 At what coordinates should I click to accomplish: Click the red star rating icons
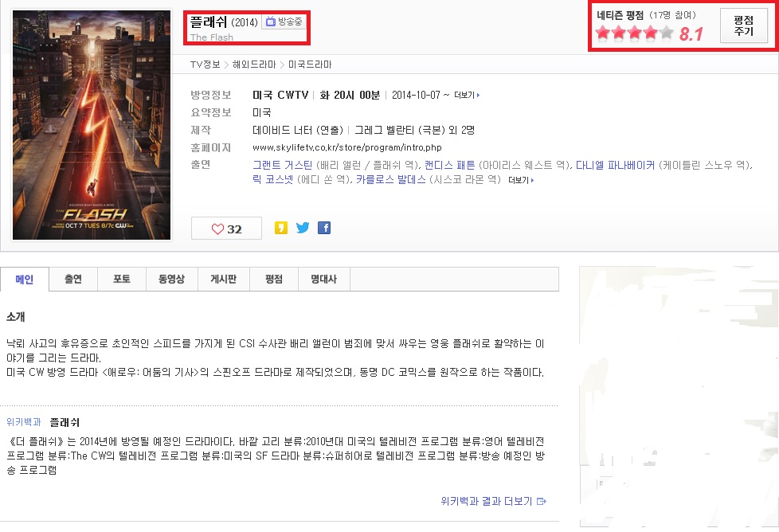point(634,33)
